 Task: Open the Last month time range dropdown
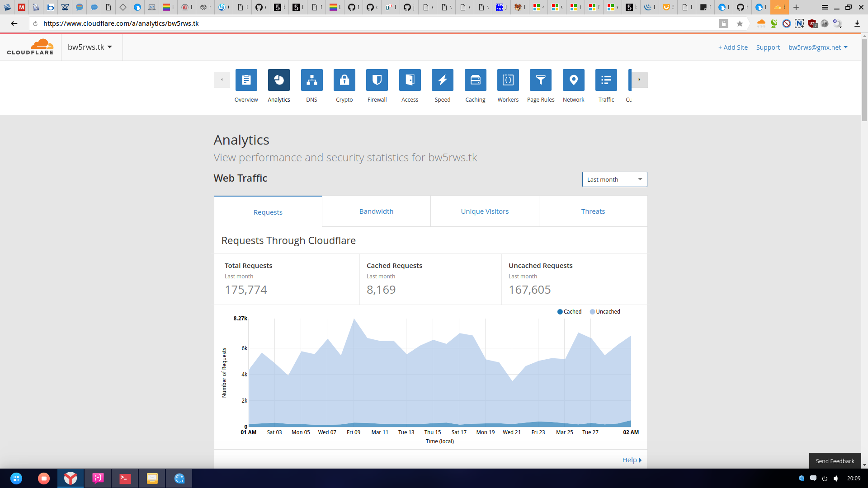pyautogui.click(x=614, y=179)
